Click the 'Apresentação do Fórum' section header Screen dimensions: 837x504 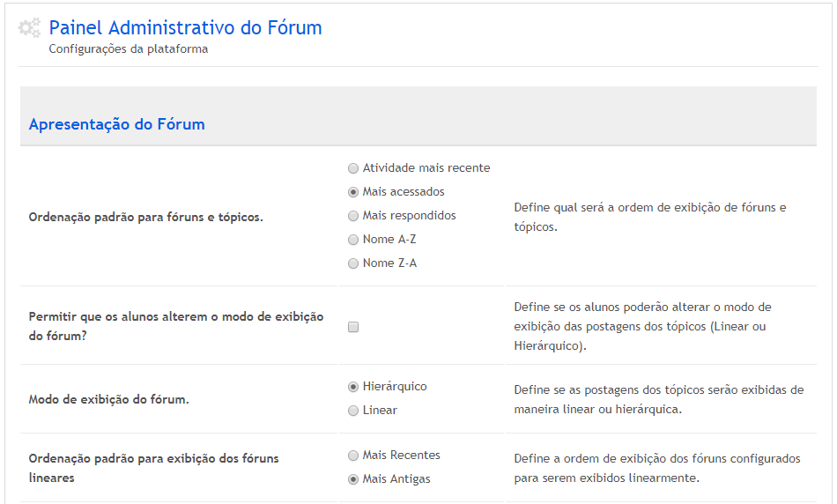117,124
